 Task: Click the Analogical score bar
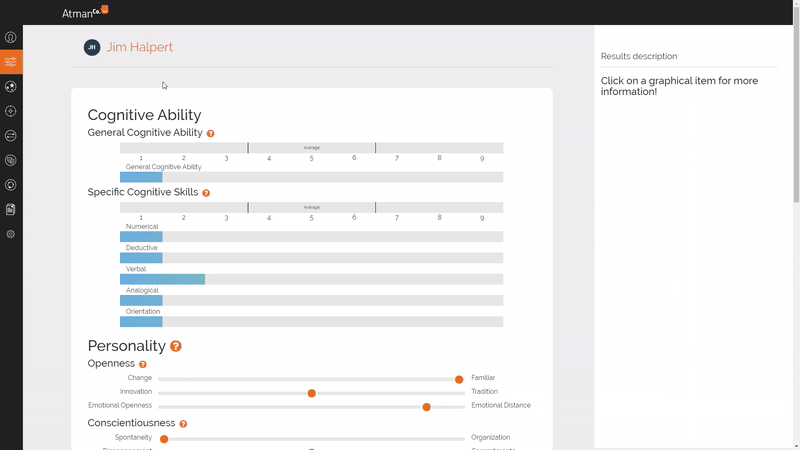(x=141, y=301)
